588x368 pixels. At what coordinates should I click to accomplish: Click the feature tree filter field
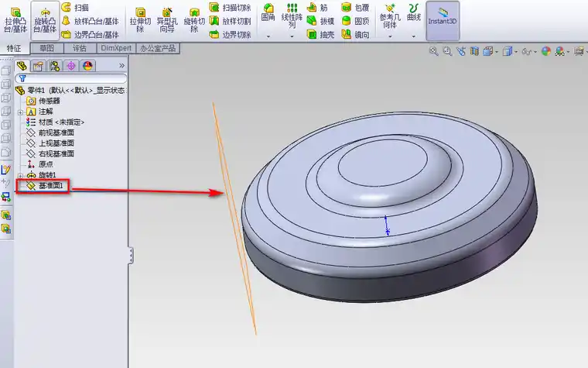(71, 78)
